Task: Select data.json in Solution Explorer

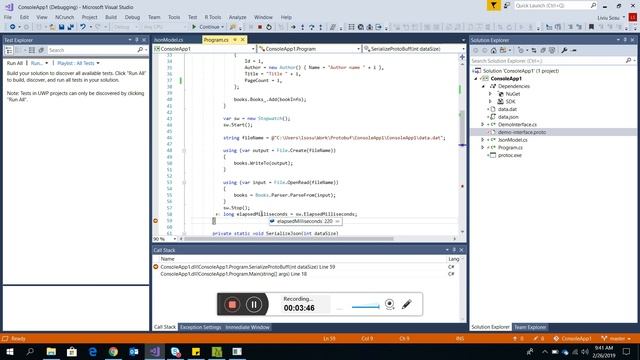Action: coord(508,117)
